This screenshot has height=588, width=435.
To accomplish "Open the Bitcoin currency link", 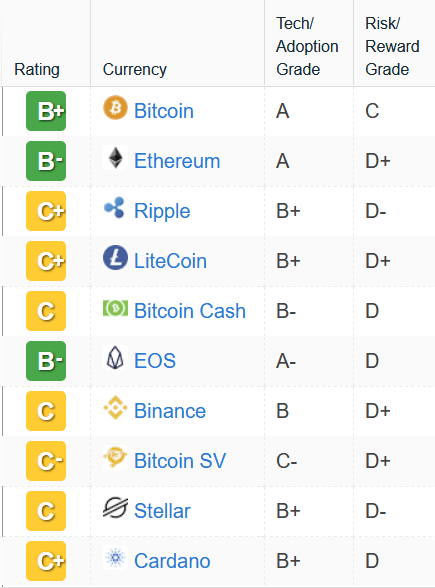I will tap(164, 111).
